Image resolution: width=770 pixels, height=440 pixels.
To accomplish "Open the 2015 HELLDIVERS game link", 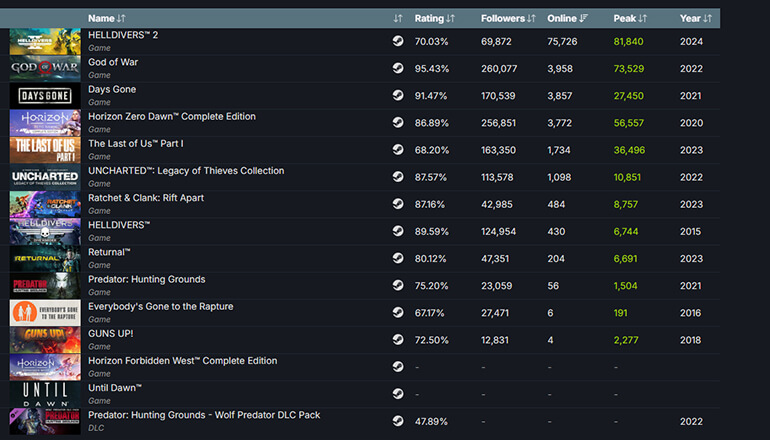I will pos(119,225).
